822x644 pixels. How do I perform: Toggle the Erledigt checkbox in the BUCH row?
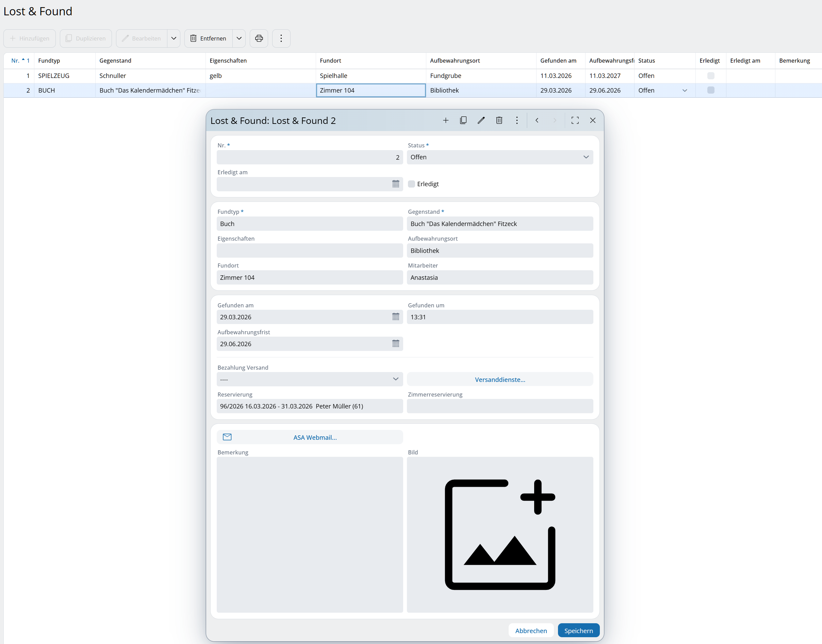[x=710, y=90]
